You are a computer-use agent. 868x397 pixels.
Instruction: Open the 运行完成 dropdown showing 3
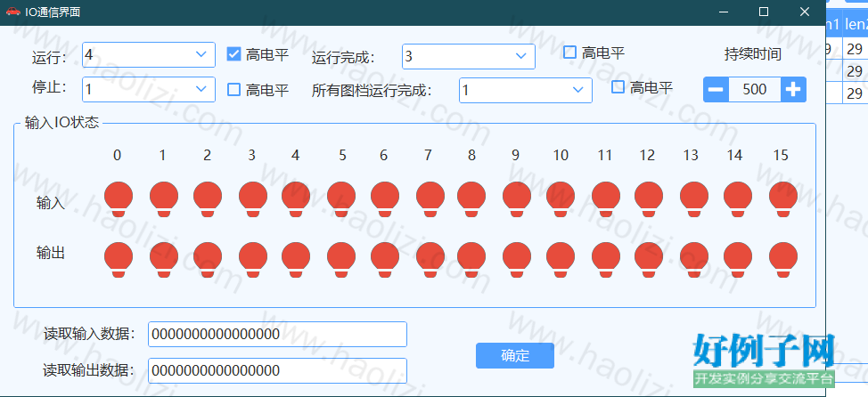[x=469, y=56]
